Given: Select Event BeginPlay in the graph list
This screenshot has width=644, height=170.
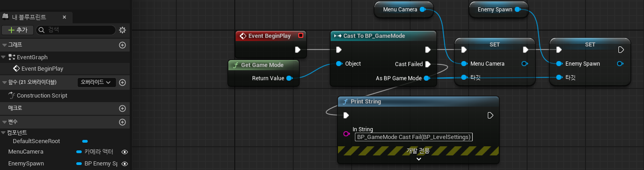Looking at the screenshot, I should pyautogui.click(x=42, y=69).
